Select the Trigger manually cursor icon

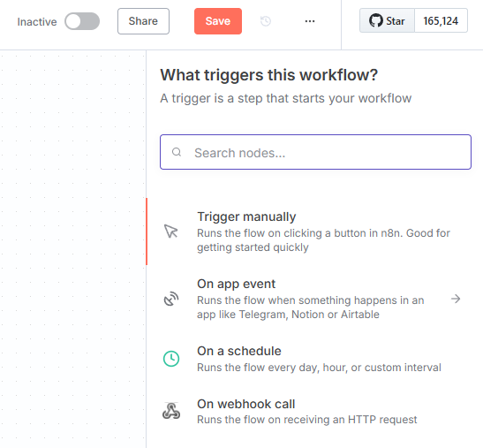tap(171, 231)
